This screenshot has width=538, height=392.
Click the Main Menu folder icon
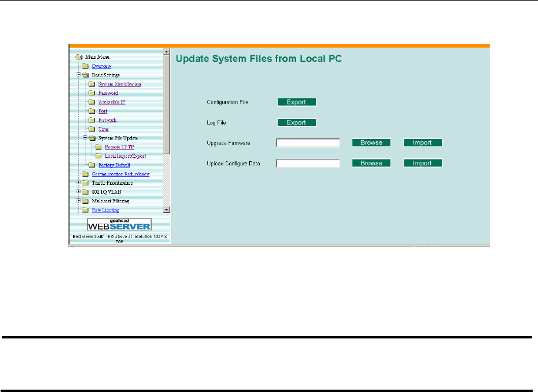(79, 57)
